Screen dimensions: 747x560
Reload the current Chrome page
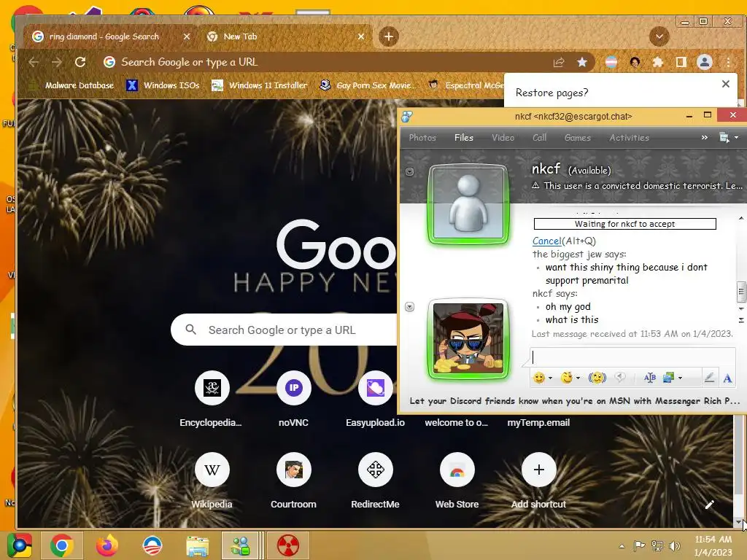click(x=80, y=63)
